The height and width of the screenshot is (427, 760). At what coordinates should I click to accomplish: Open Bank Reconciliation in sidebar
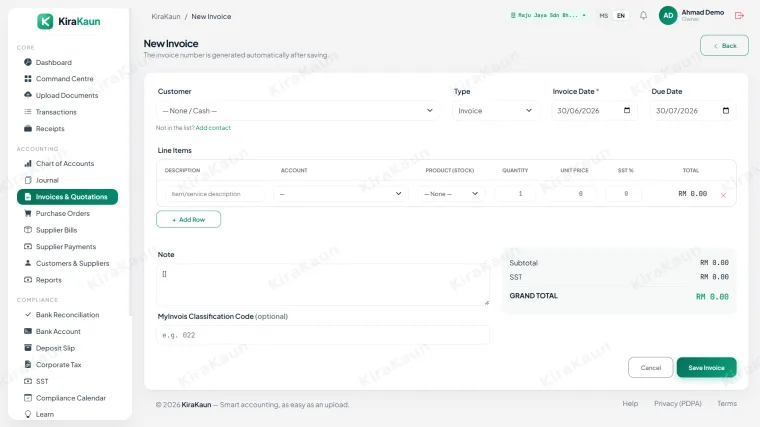[67, 315]
